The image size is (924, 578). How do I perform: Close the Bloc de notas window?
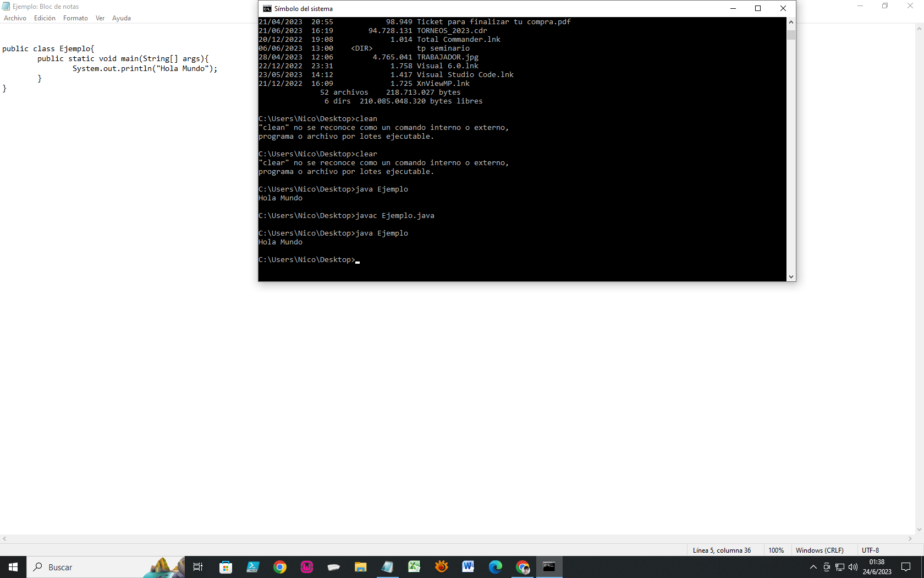(910, 6)
